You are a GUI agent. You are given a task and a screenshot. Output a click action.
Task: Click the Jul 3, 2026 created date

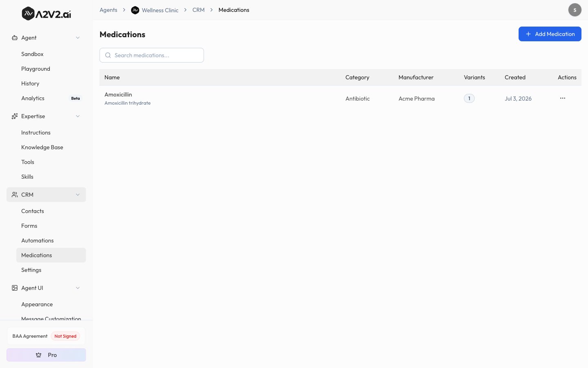coord(518,99)
